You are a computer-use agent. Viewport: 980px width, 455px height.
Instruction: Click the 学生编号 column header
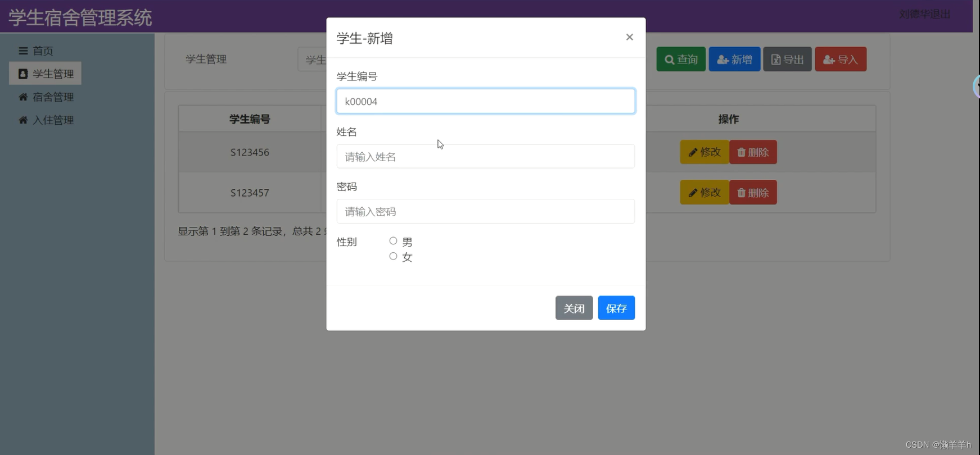(x=250, y=119)
